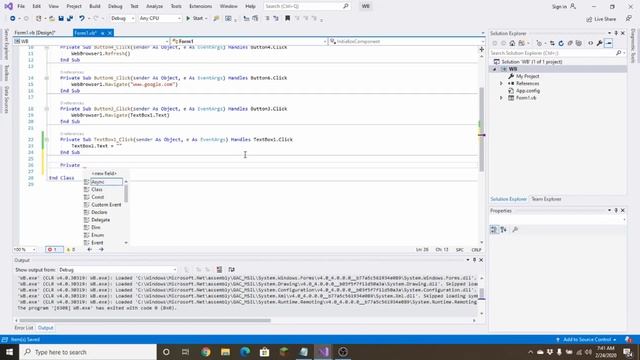
Task: Click the Home icon in Solution Explorer
Action: coord(512,43)
